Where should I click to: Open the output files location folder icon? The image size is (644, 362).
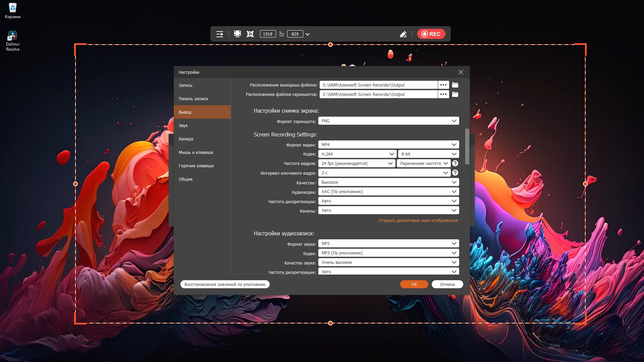(455, 85)
